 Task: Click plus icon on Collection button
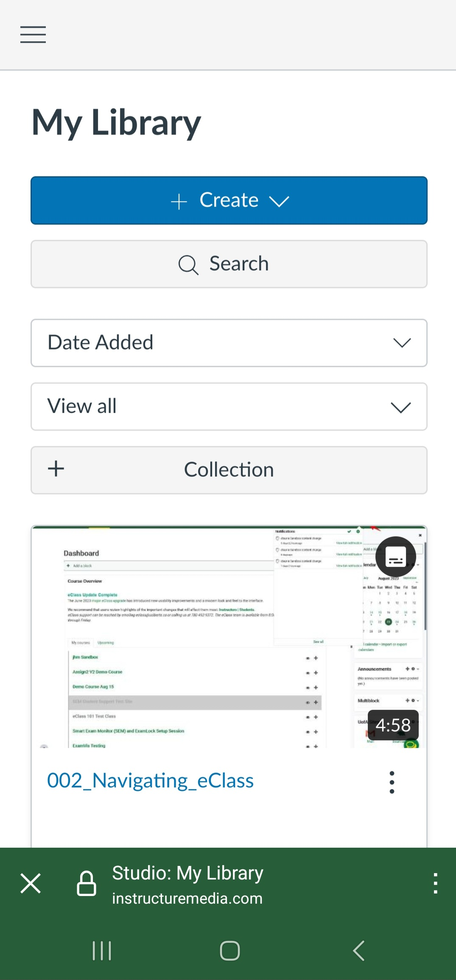(56, 469)
